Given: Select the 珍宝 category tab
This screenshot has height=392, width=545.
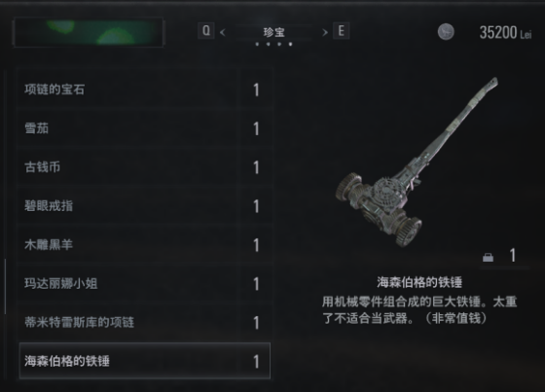Looking at the screenshot, I should pyautogui.click(x=273, y=32).
